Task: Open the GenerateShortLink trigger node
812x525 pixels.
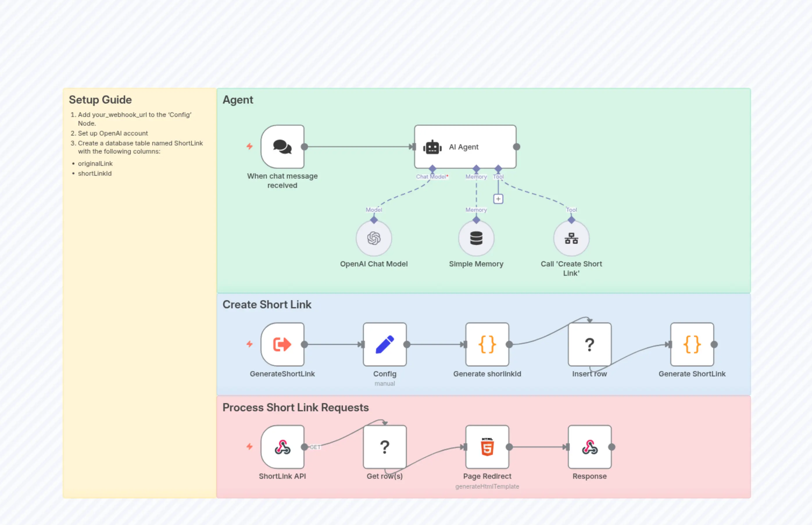Action: [x=282, y=344]
